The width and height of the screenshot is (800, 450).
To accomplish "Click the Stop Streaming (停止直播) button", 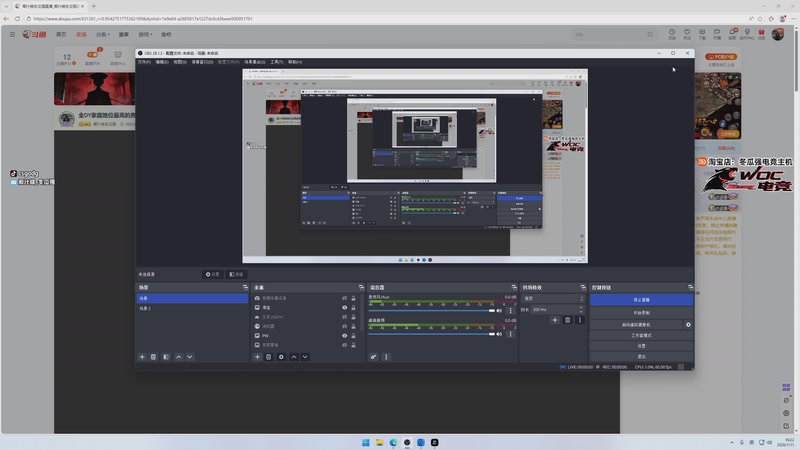I will click(x=641, y=299).
